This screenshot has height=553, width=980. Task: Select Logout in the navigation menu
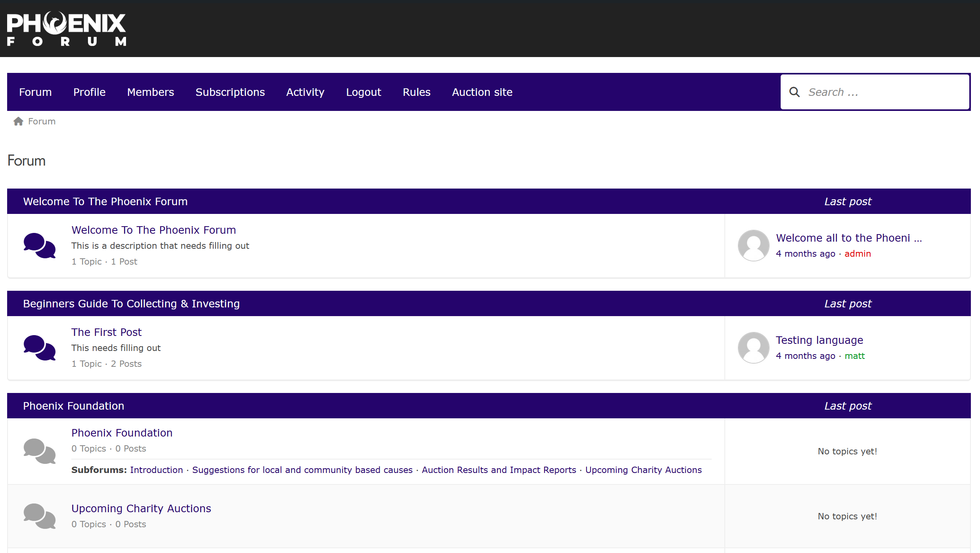(363, 92)
